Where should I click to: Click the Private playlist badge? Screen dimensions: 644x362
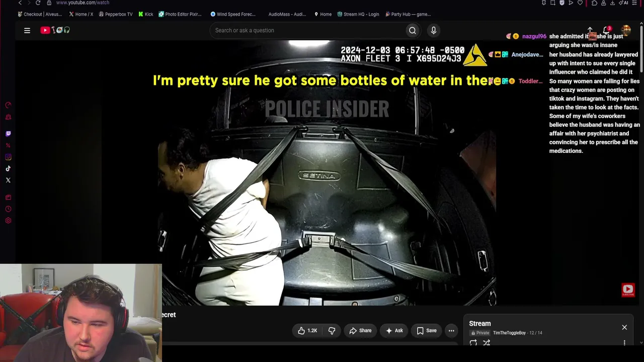[x=479, y=333]
